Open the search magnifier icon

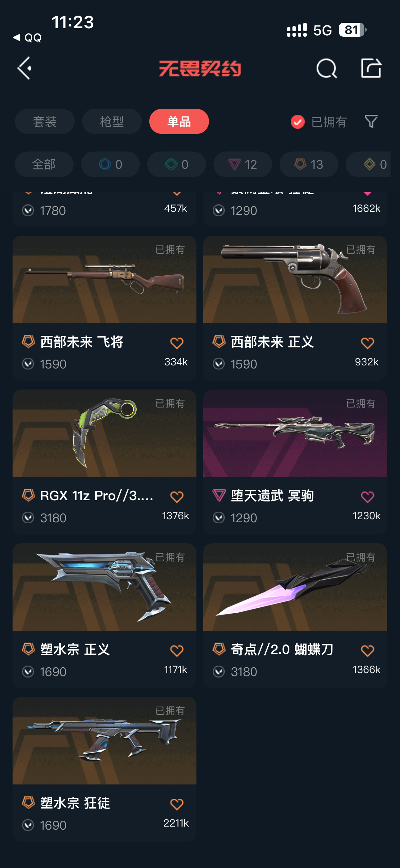pos(326,68)
